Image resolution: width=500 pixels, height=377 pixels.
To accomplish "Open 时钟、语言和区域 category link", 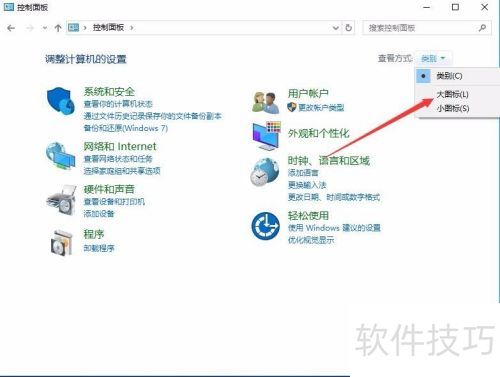I will 329,161.
